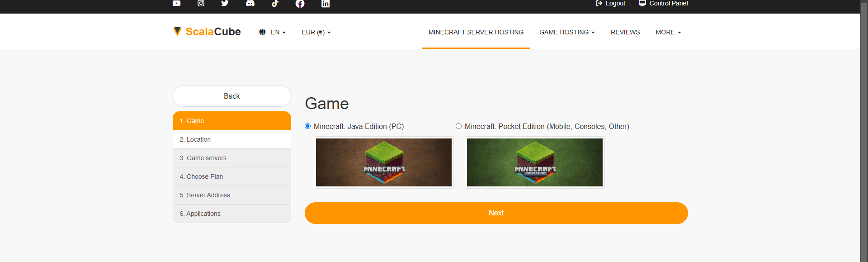The width and height of the screenshot is (868, 262).
Task: Select step 4. Choose Plan
Action: pos(232,176)
